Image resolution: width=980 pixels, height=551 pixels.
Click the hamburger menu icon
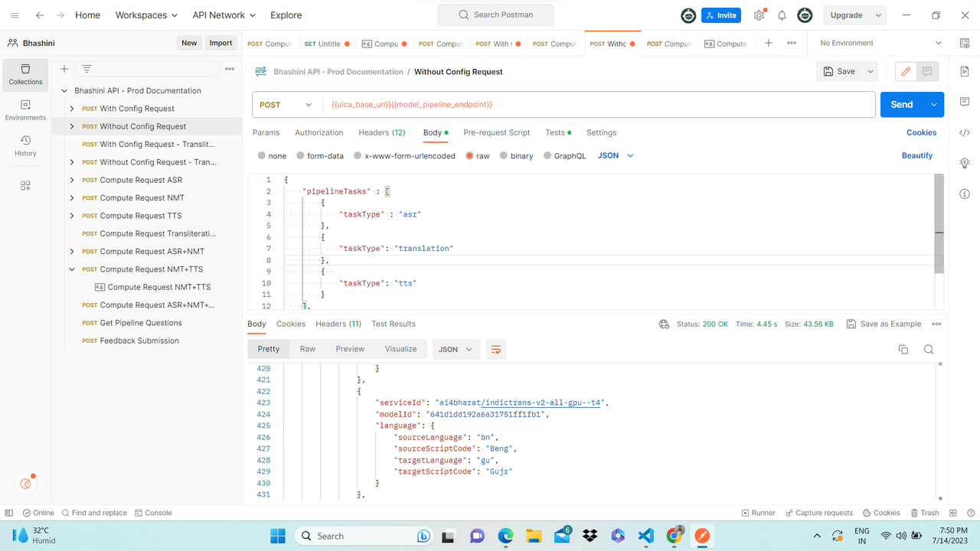[15, 15]
